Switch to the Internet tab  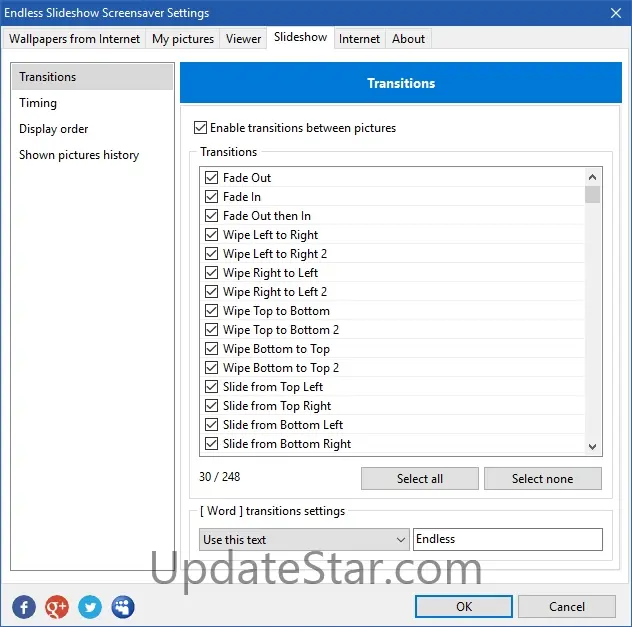click(x=359, y=39)
